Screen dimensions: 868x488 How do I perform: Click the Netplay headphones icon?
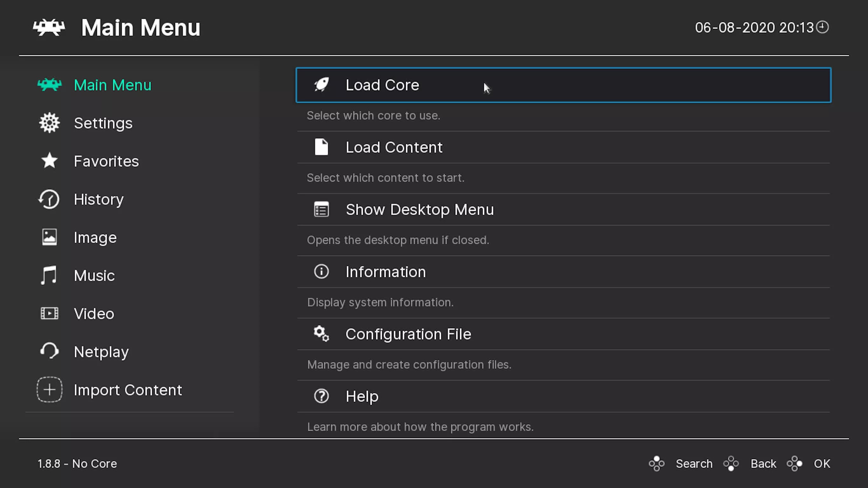[x=49, y=352]
